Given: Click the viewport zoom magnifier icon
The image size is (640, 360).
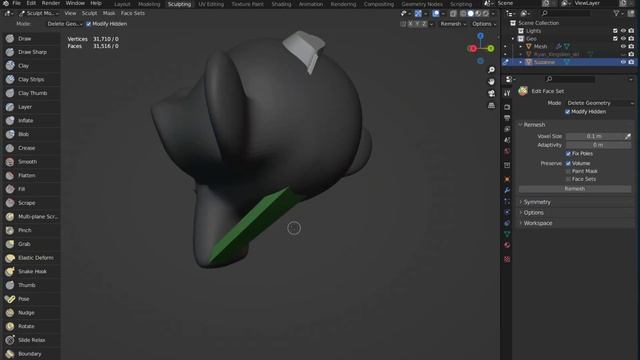Looking at the screenshot, I should click(x=491, y=70).
